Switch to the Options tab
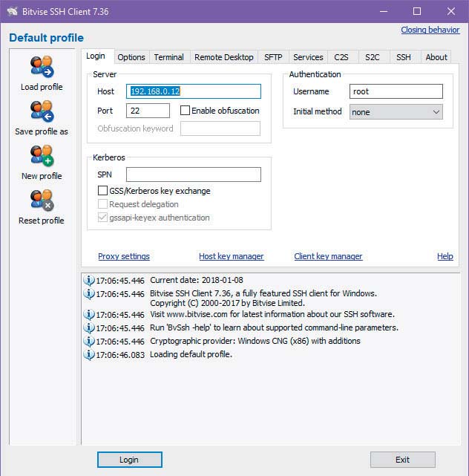The image size is (469, 476). point(131,57)
